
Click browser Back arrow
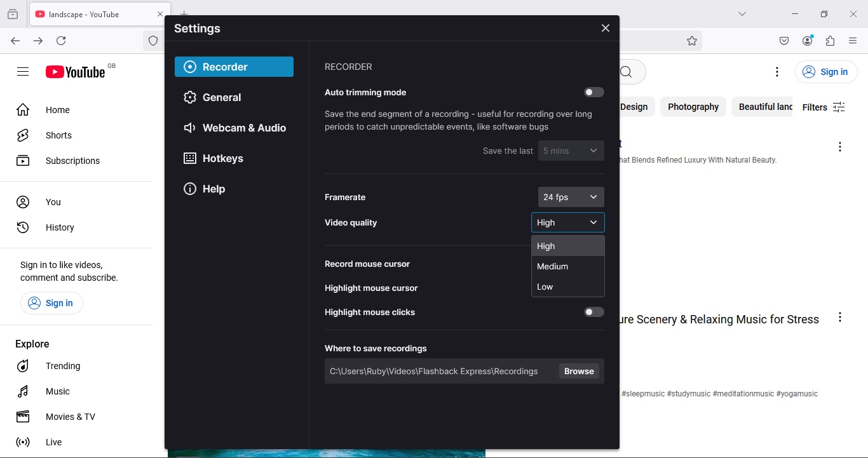[x=15, y=41]
